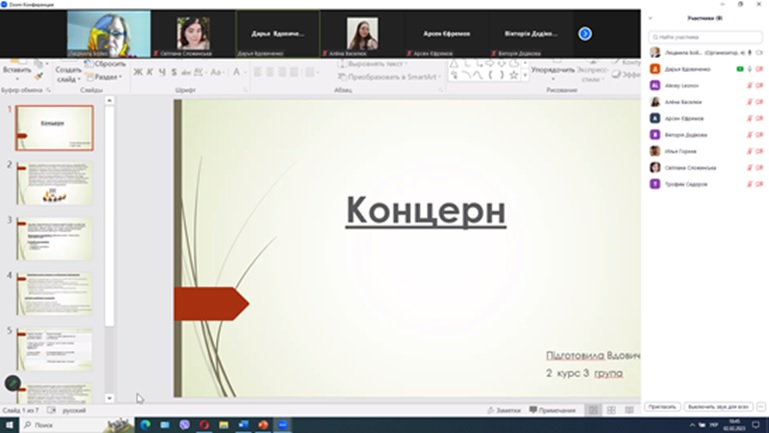Toggle Alexey Leonov muted microphone icon
Screen dimensions: 769x433
tap(750, 85)
